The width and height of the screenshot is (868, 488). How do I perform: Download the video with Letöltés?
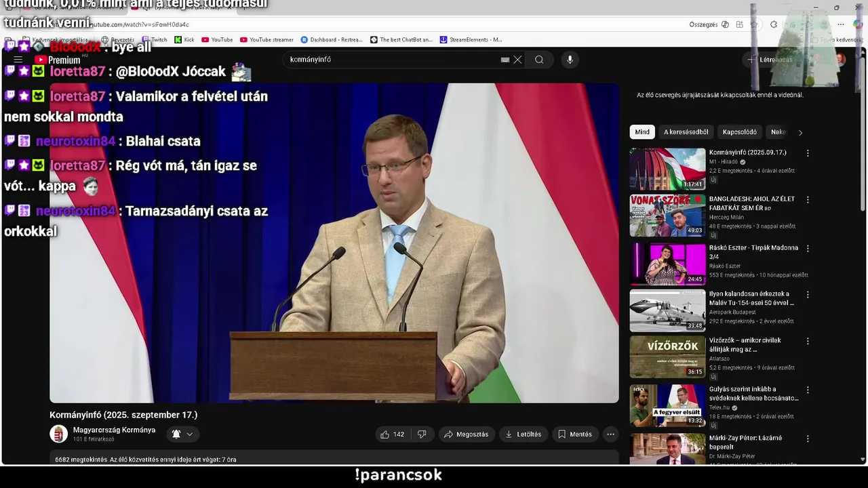pos(523,434)
